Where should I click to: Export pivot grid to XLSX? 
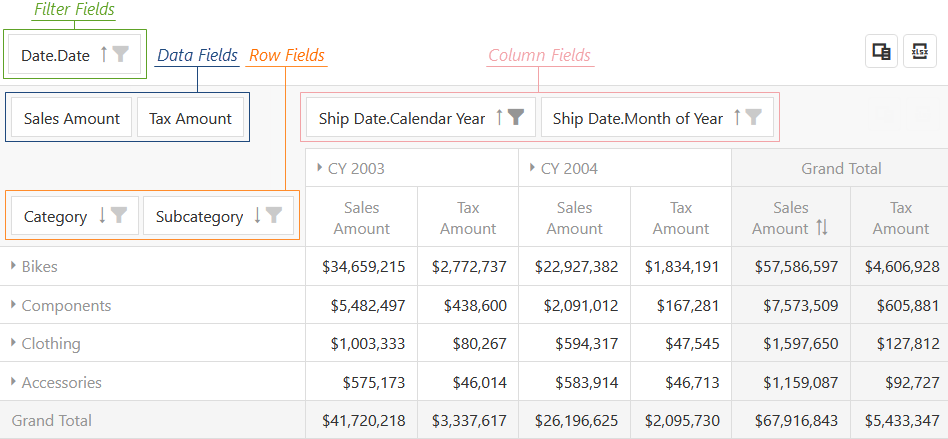(919, 52)
